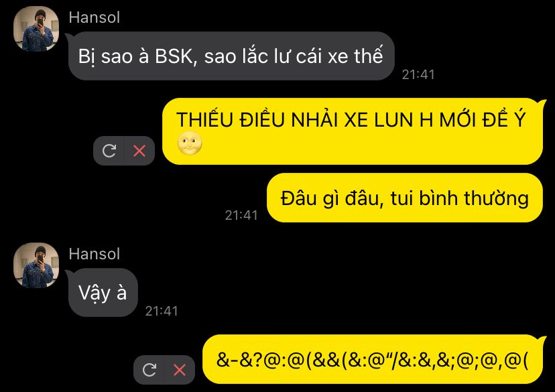This screenshot has height=392, width=555.
Task: Cancel the failed symbols message with red X
Action: tap(180, 370)
